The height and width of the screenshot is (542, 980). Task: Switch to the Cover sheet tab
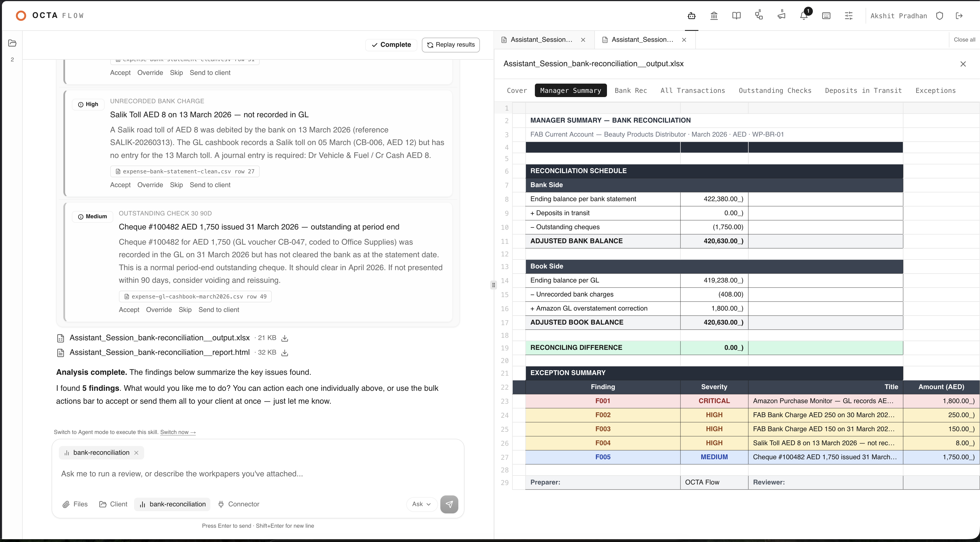tap(517, 91)
